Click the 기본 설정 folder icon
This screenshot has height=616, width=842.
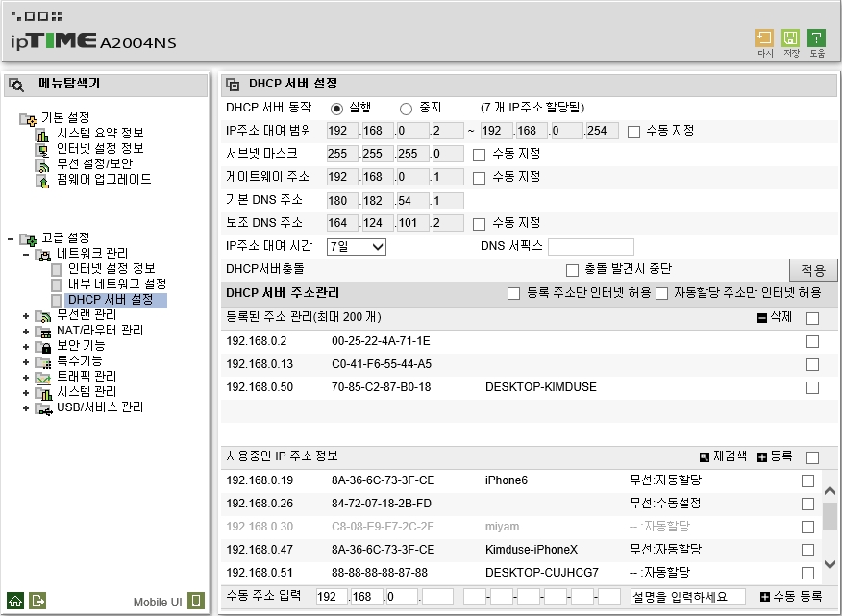(29, 119)
